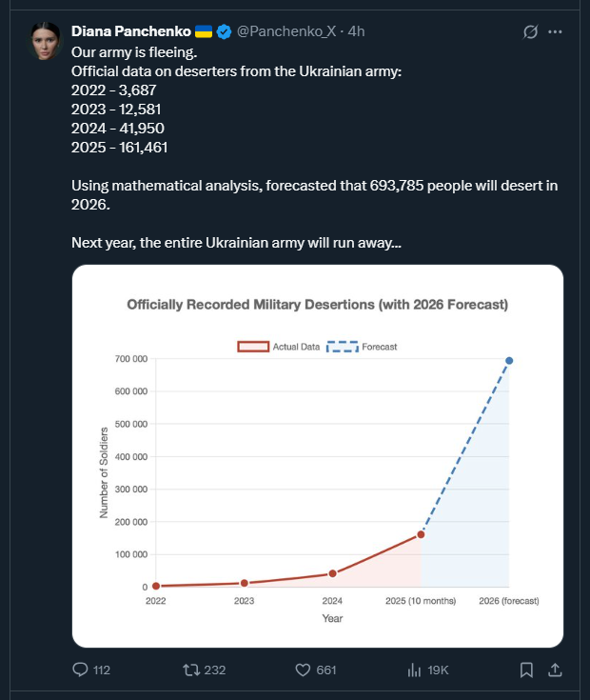
Task: Click the Ukrainian flag emoji beside the name
Action: pos(204,31)
